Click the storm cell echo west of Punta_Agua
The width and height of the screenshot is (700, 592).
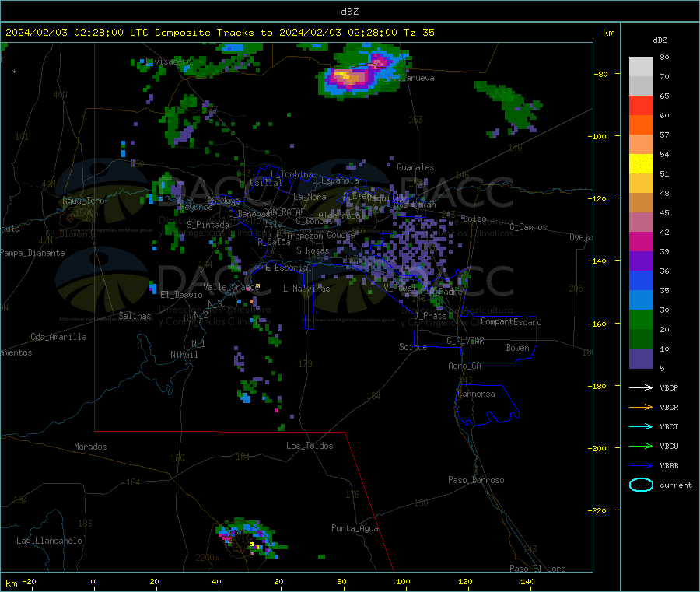[x=249, y=538]
